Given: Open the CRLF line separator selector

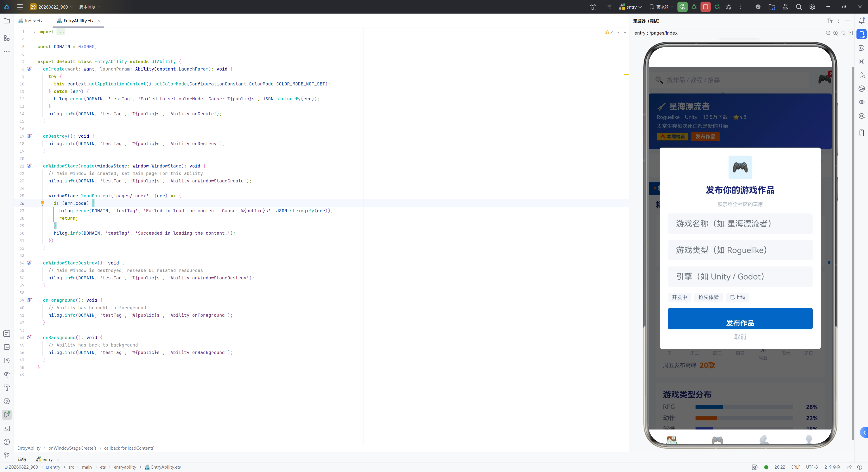Looking at the screenshot, I should (x=795, y=467).
